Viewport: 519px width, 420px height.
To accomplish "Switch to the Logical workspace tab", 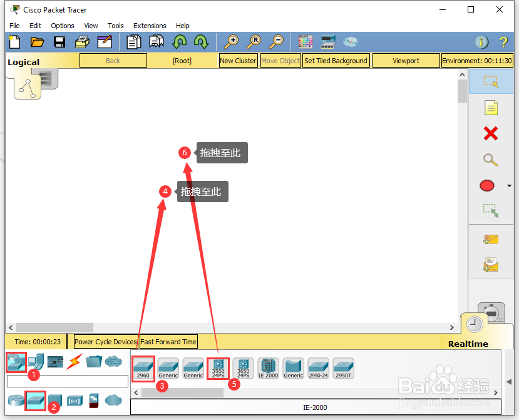I will coord(28,88).
